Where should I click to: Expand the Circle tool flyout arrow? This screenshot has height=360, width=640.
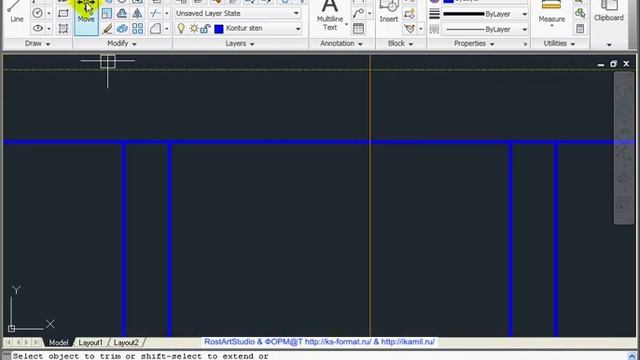click(49, 13)
